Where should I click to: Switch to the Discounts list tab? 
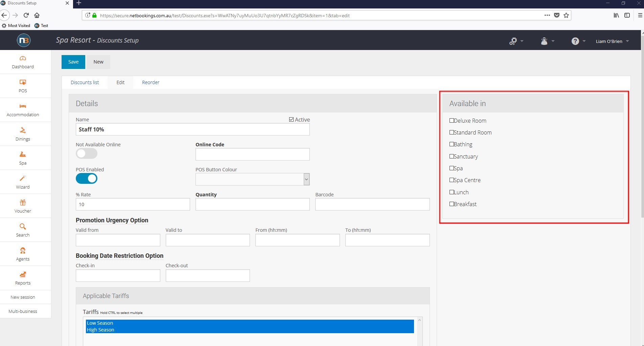click(85, 82)
